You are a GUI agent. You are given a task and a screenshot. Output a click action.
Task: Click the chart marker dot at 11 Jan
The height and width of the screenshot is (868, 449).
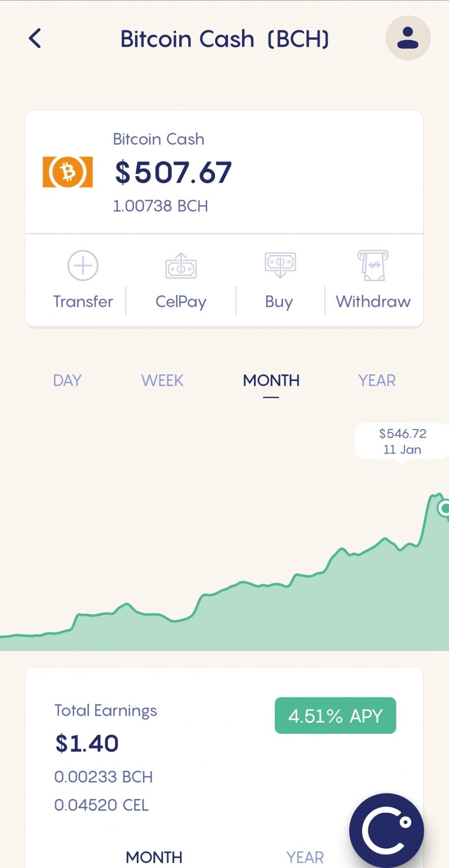click(444, 508)
